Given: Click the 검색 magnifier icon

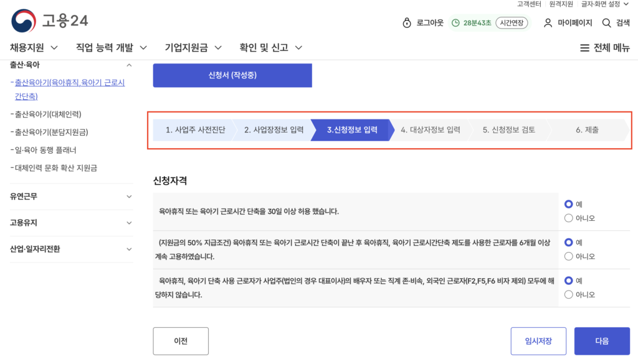Looking at the screenshot, I should coord(606,23).
